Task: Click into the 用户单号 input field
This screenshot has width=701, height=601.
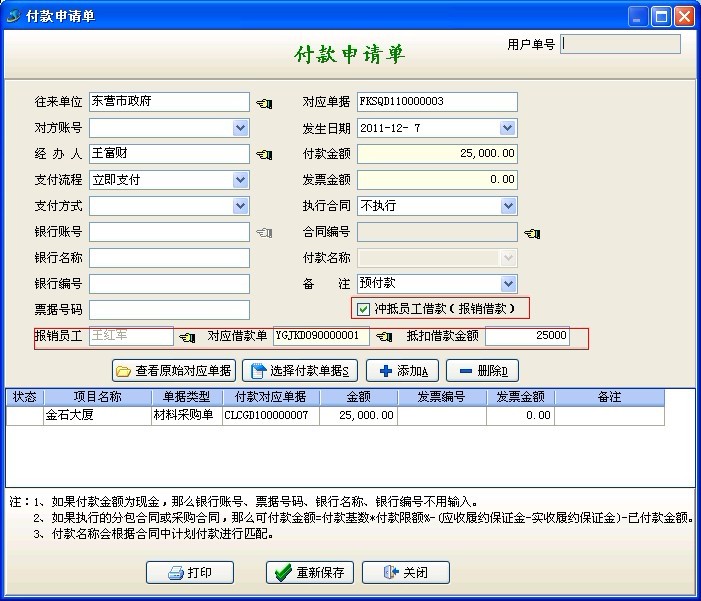Action: pos(621,44)
